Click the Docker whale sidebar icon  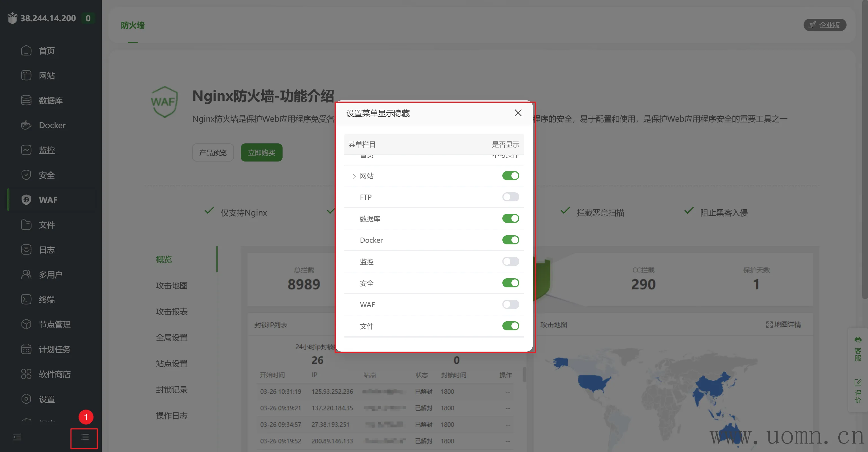26,125
